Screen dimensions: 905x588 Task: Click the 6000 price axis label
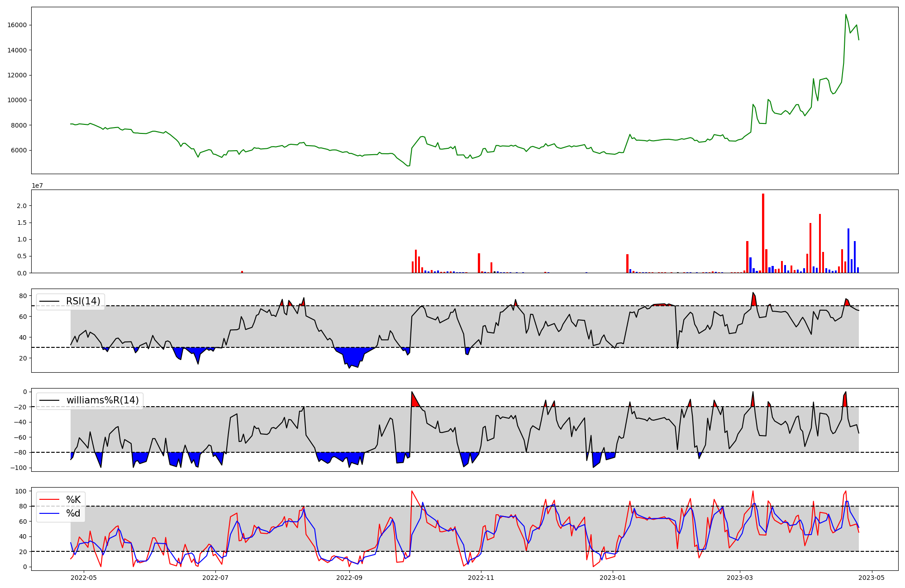click(19, 151)
